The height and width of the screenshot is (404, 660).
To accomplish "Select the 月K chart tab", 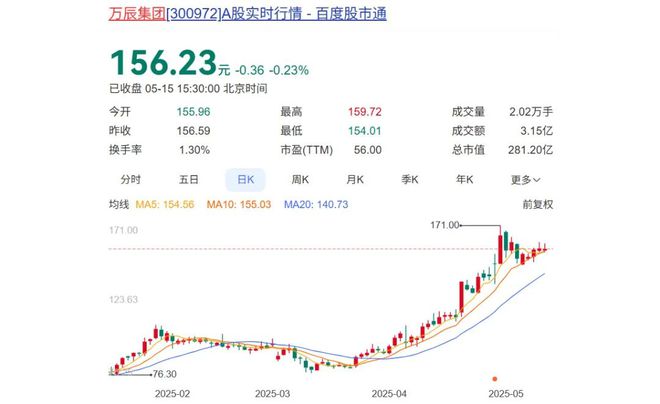I will pyautogui.click(x=355, y=180).
